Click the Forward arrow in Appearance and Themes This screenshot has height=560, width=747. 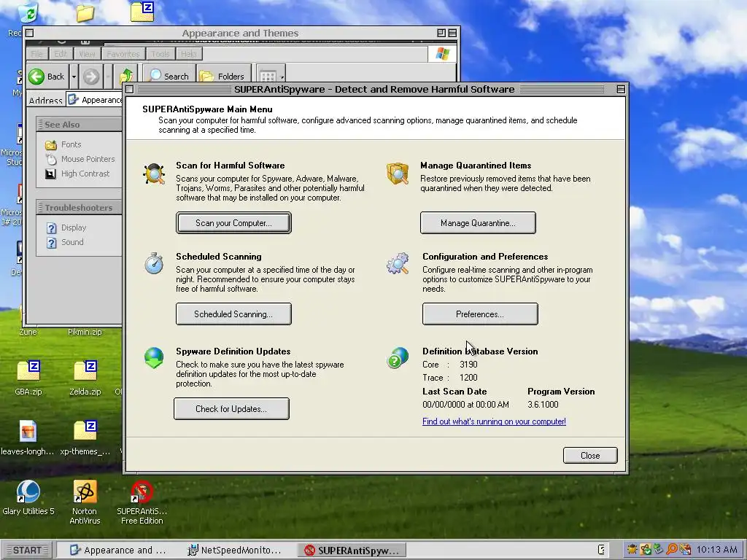point(91,76)
